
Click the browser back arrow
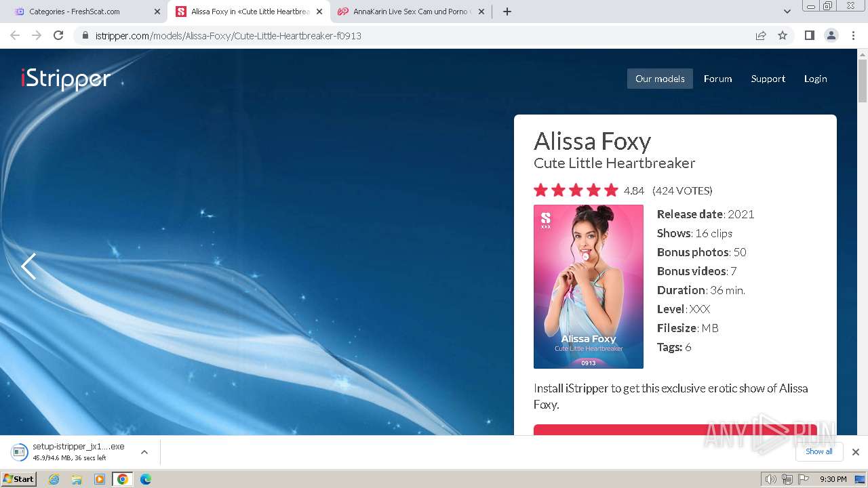(x=15, y=35)
